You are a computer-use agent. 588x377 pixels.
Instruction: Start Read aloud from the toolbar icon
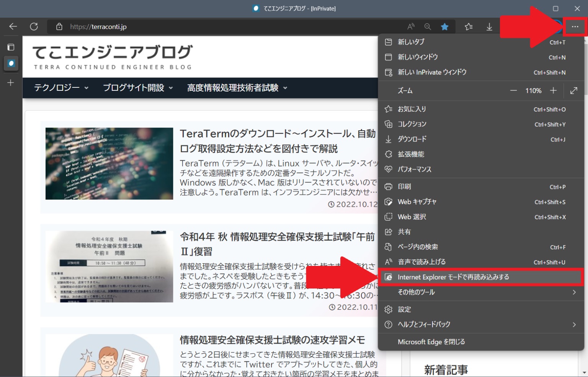coord(411,26)
